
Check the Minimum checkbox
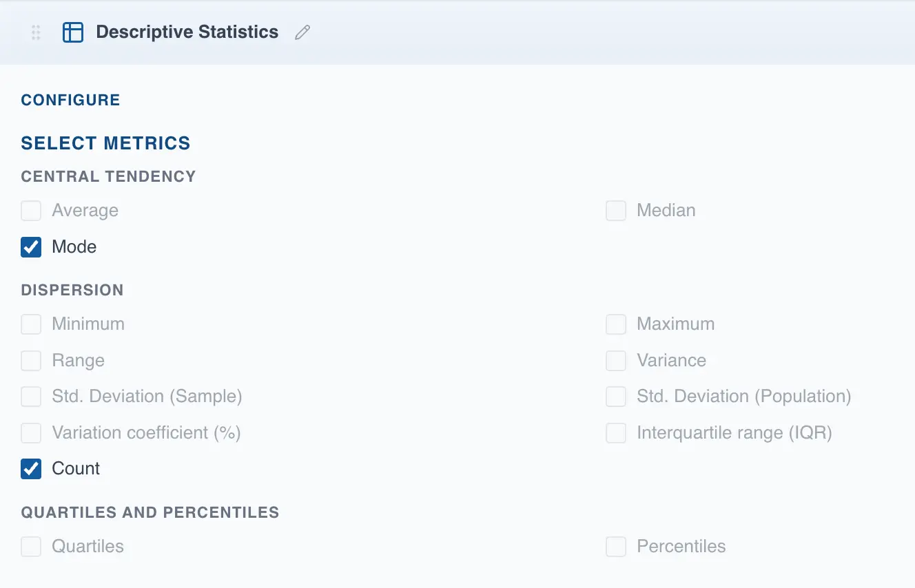tap(30, 324)
